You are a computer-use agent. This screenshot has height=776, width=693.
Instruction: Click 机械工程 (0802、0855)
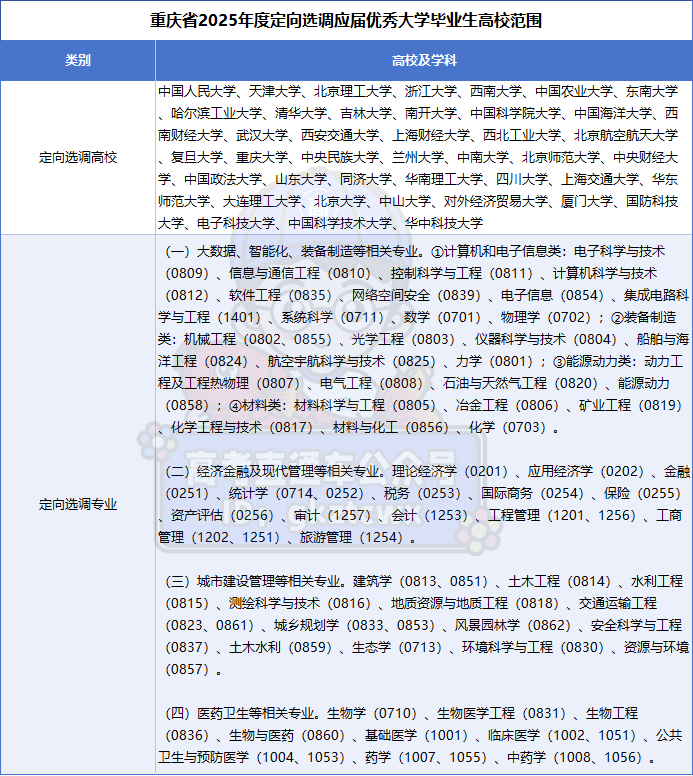tap(258, 340)
